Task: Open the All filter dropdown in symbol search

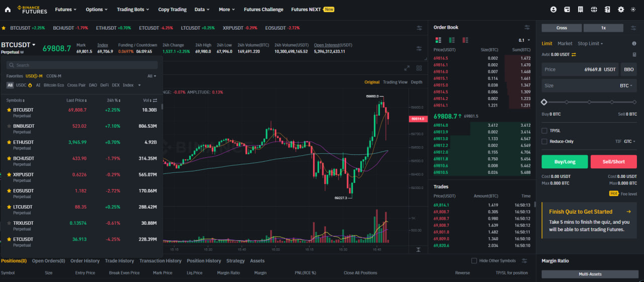Action: point(152,76)
